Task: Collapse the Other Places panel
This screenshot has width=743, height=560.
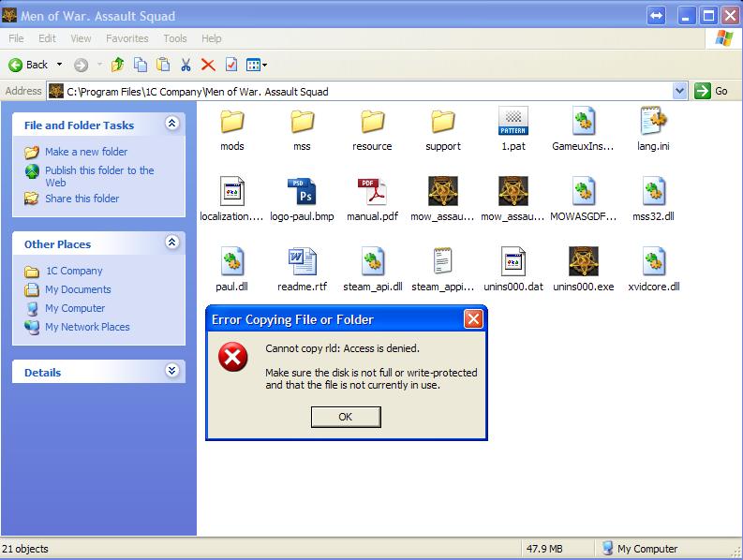Action: tap(171, 243)
